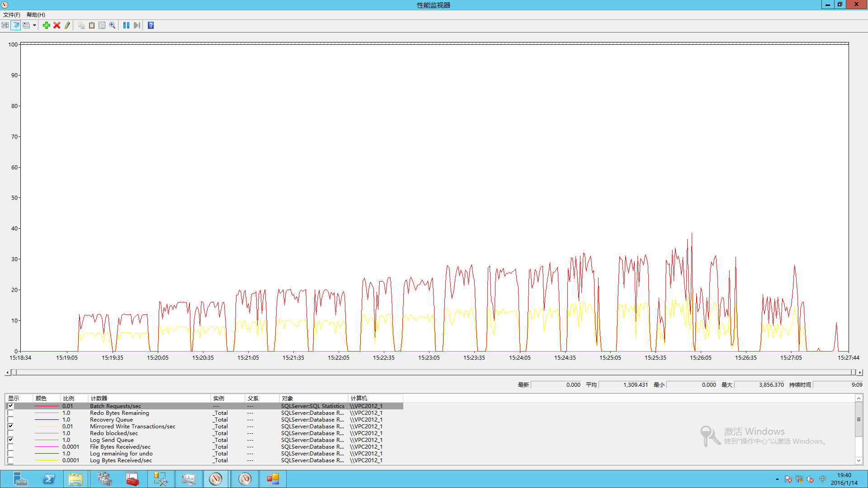
Task: Click the blue Help question mark icon
Action: (151, 25)
